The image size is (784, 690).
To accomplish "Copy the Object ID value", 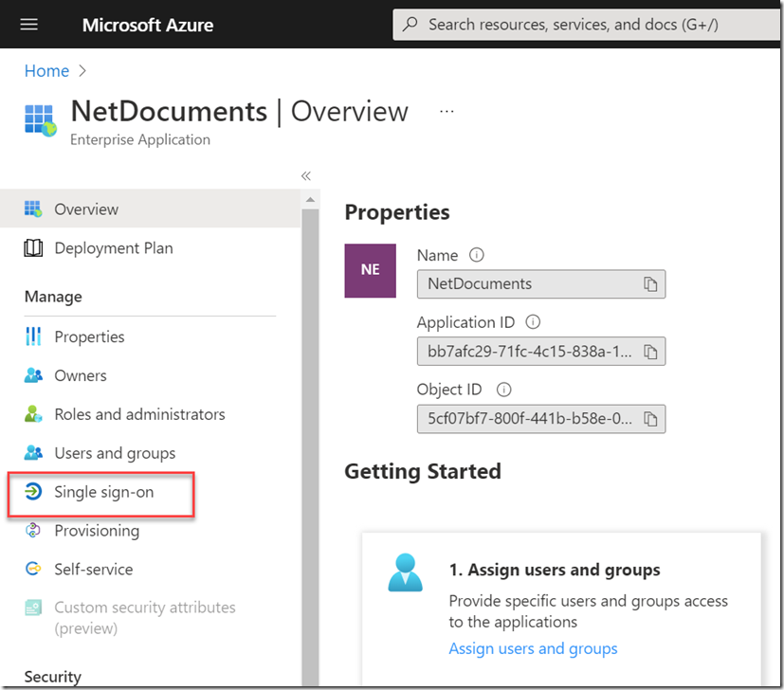I will (x=650, y=419).
